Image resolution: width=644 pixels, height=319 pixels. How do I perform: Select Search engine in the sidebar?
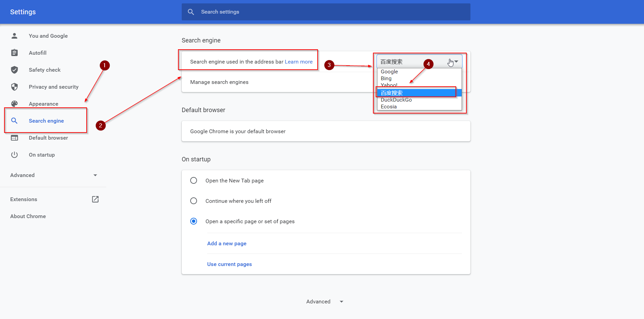click(46, 121)
